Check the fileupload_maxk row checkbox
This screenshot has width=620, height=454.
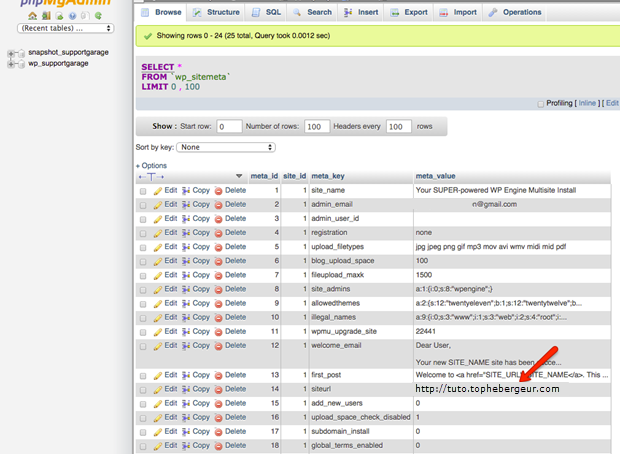[143, 276]
